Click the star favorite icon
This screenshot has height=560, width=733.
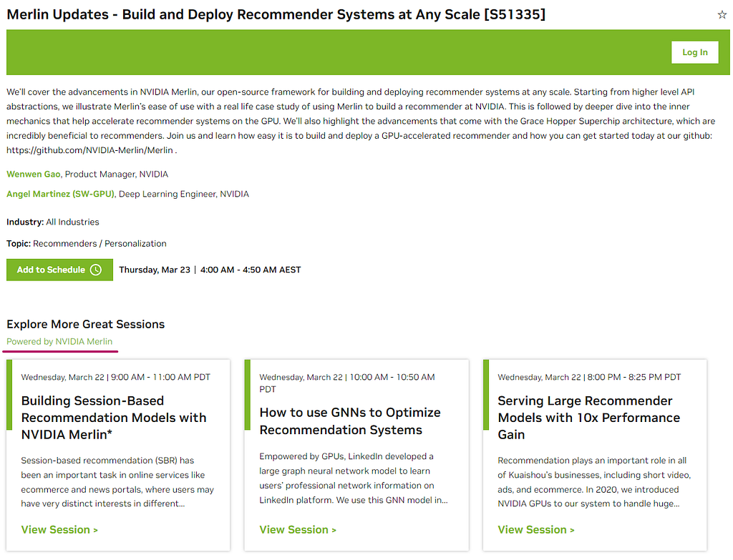[x=722, y=14]
